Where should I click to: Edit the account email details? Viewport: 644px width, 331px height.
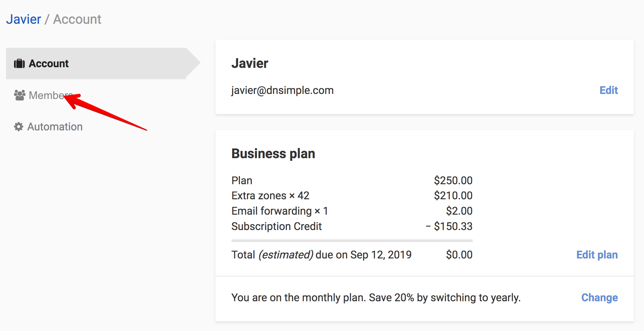(609, 90)
